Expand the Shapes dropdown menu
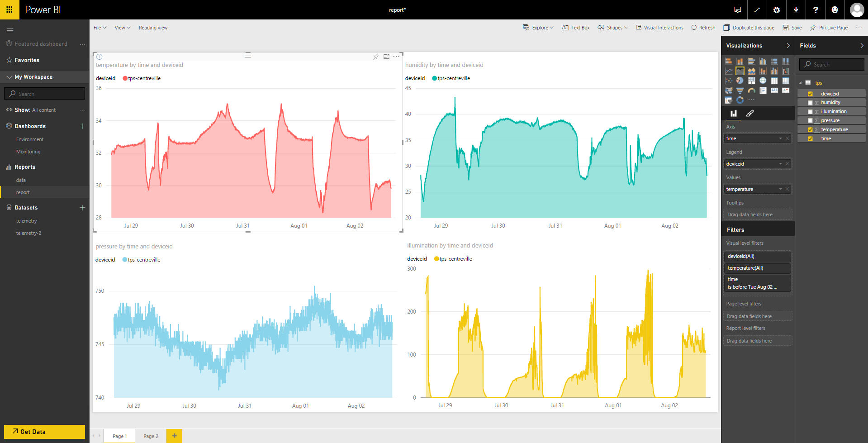Image resolution: width=868 pixels, height=443 pixels. coord(613,28)
